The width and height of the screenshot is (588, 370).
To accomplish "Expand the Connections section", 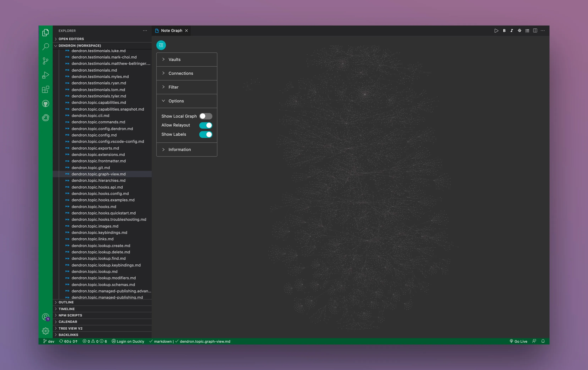I will 186,73.
